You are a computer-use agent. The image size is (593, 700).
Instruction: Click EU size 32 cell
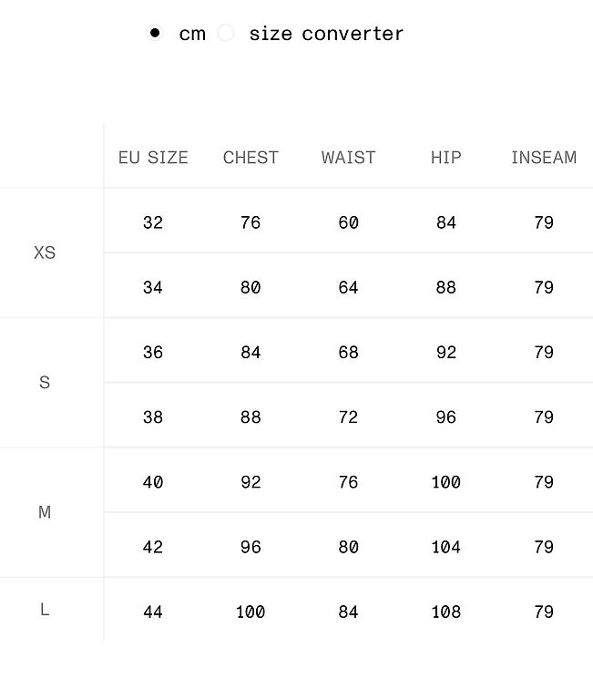tap(153, 222)
